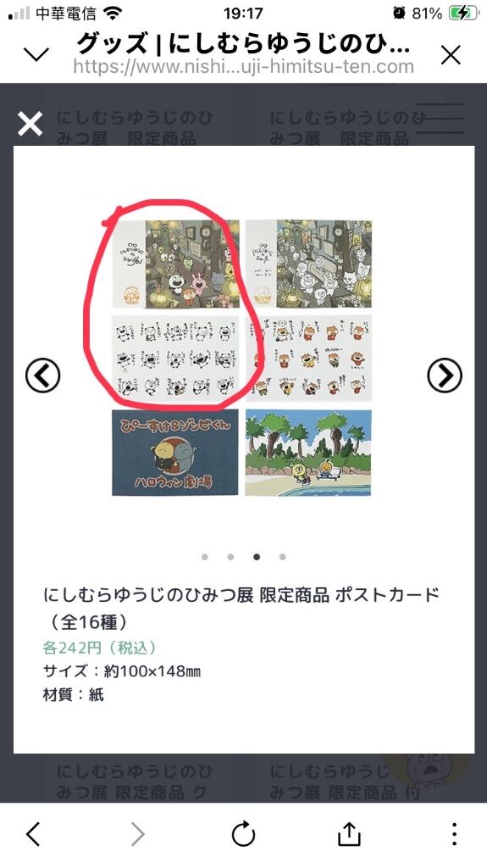The height and width of the screenshot is (868, 487).
Task: Tap the product title ポストカード（全16種）
Action: click(241, 609)
